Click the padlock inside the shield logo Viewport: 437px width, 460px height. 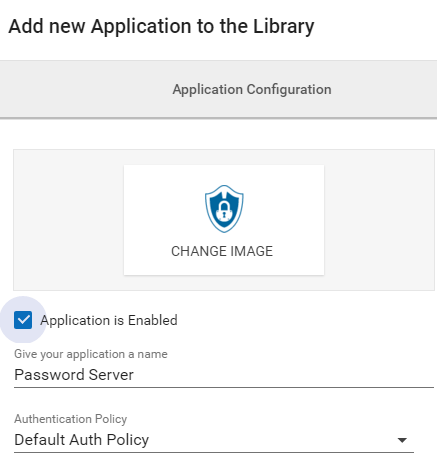[224, 211]
